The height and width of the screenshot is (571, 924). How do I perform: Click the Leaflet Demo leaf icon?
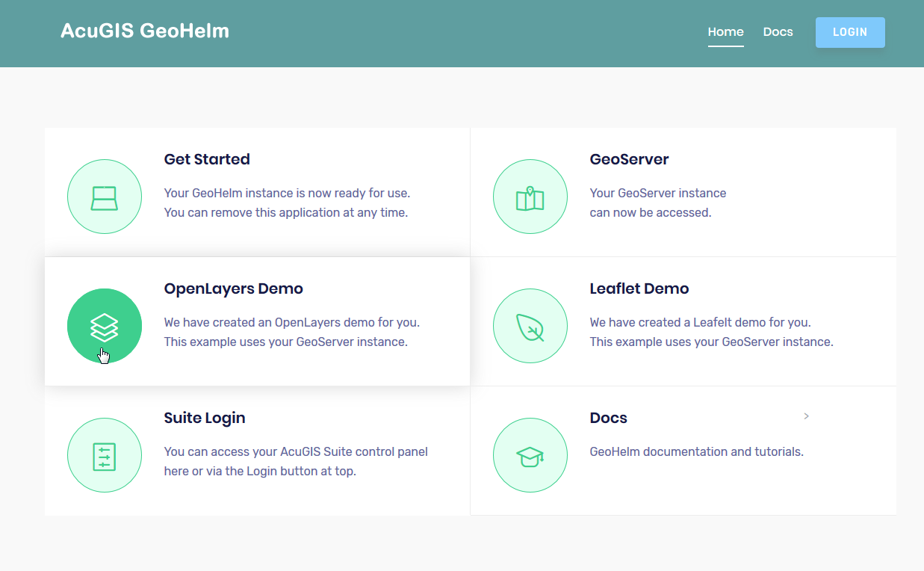pos(530,326)
